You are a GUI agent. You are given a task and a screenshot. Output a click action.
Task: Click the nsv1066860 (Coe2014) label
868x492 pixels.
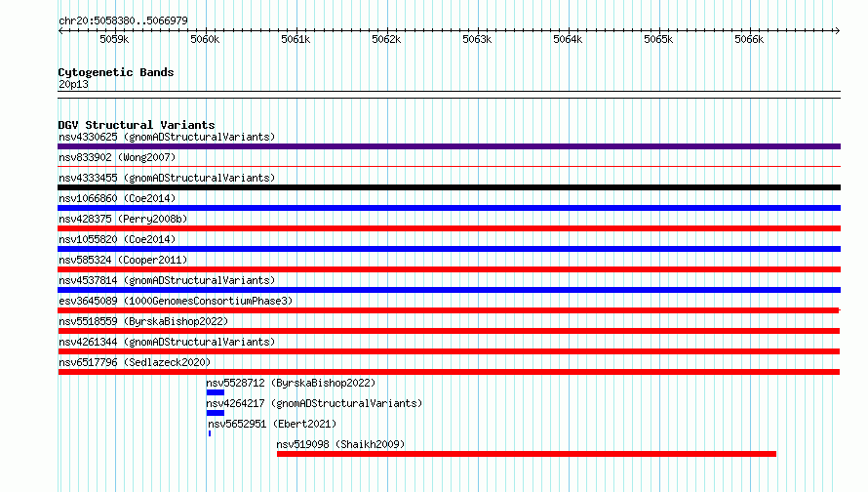[117, 198]
